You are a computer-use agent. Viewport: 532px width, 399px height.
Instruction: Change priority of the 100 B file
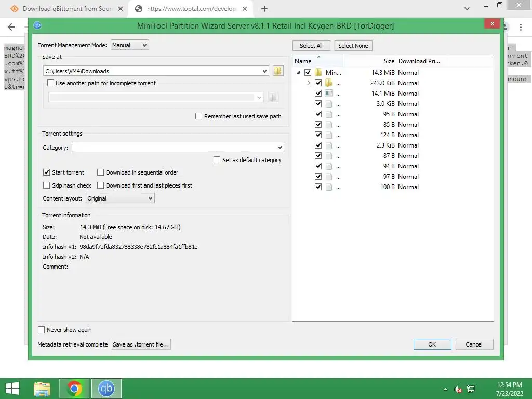pyautogui.click(x=408, y=187)
